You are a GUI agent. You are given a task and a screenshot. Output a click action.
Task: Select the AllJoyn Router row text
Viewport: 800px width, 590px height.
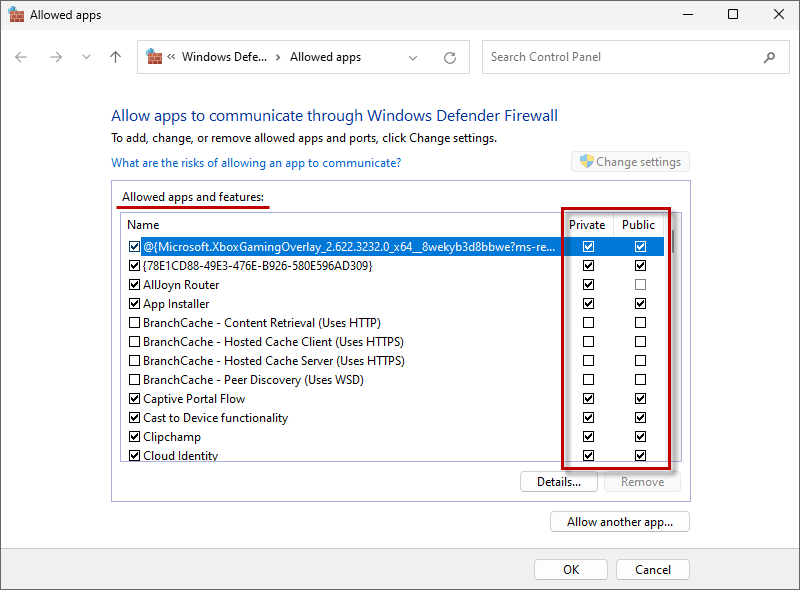click(x=181, y=285)
